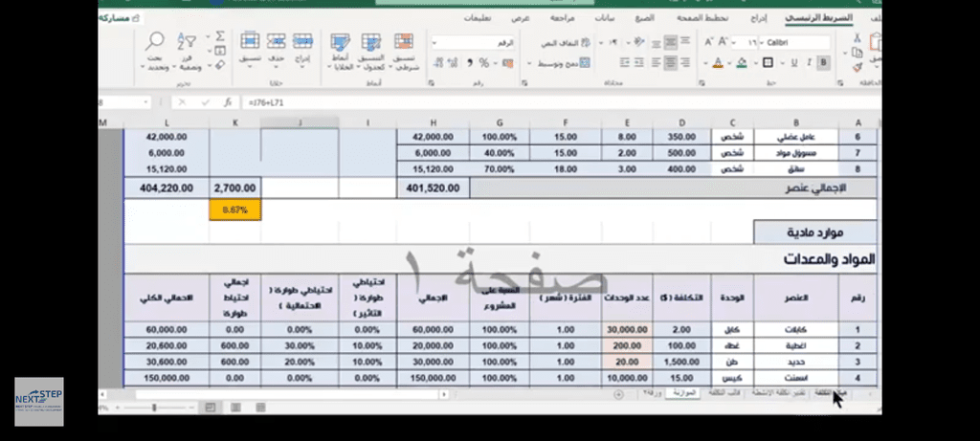Toggle Bold formatting
The height and width of the screenshot is (441, 980).
click(x=824, y=63)
